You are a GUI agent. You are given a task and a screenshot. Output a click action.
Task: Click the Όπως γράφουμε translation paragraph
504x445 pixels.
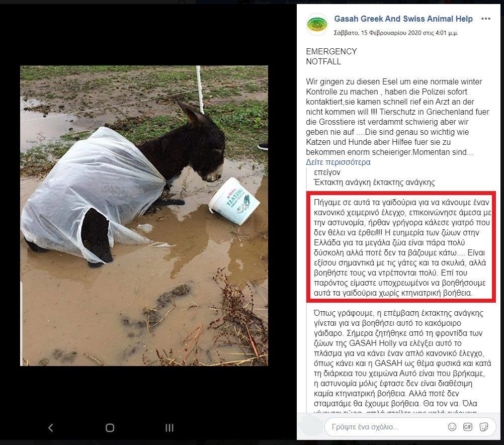click(402, 358)
